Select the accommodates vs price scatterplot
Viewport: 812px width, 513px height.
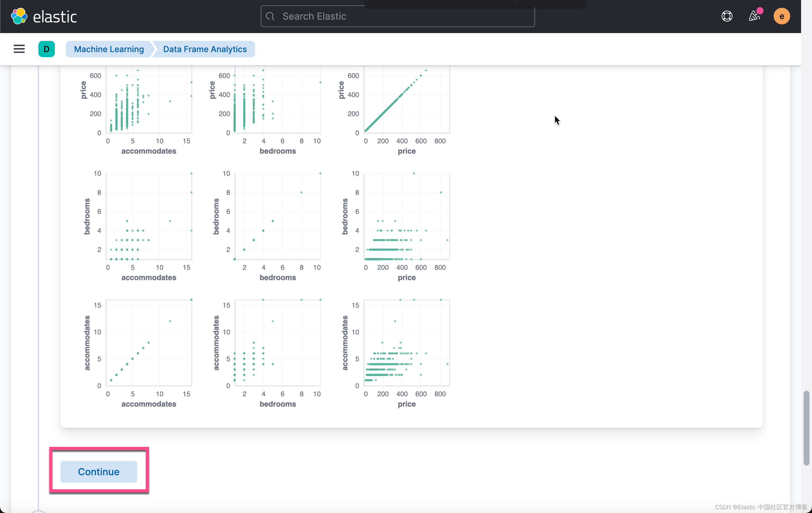click(x=407, y=343)
